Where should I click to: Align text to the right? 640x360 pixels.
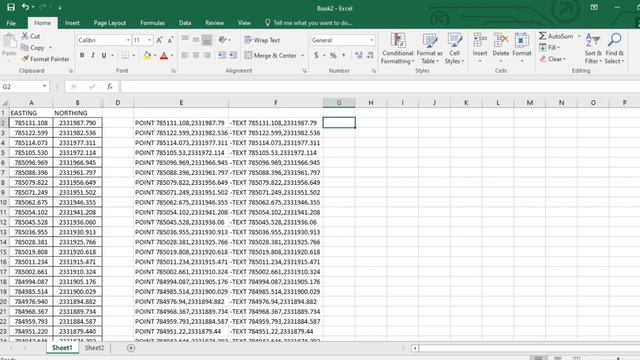pyautogui.click(x=207, y=55)
